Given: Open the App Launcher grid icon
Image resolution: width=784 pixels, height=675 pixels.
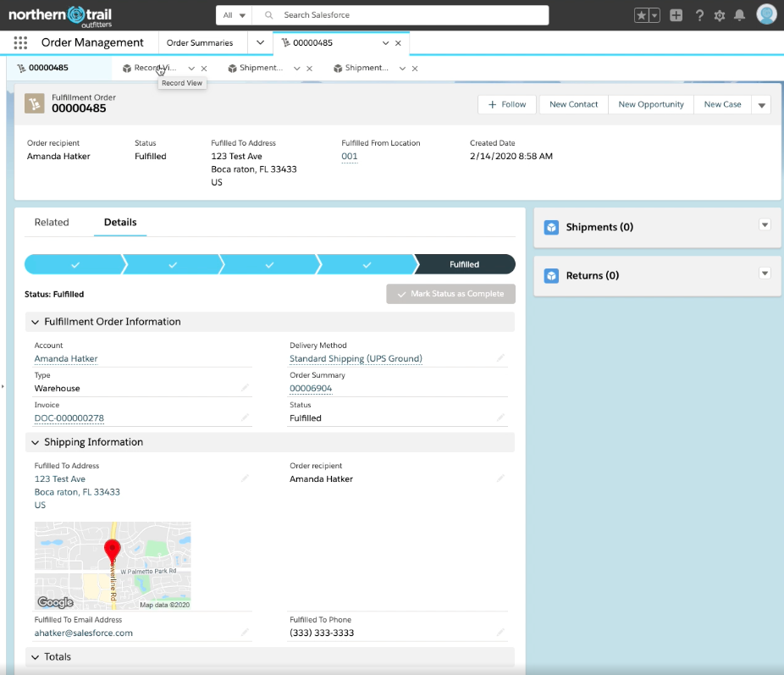Looking at the screenshot, I should pos(20,43).
